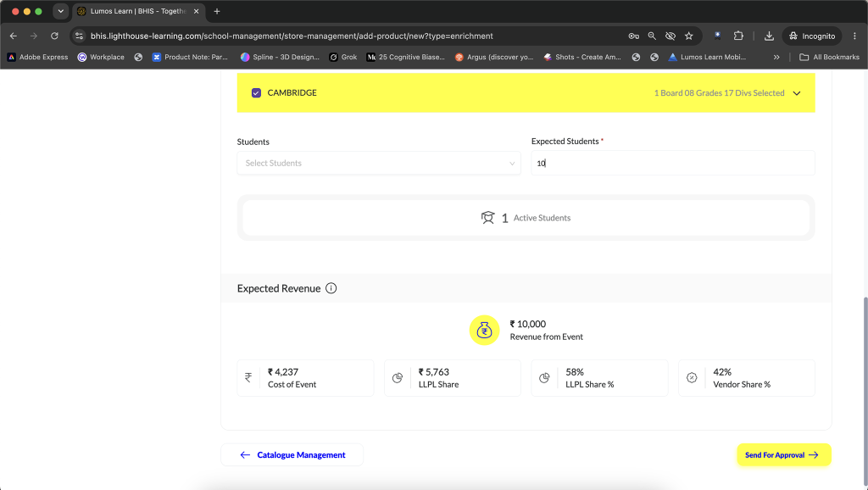868x490 pixels.
Task: Click the Expected Students input field
Action: pyautogui.click(x=672, y=164)
